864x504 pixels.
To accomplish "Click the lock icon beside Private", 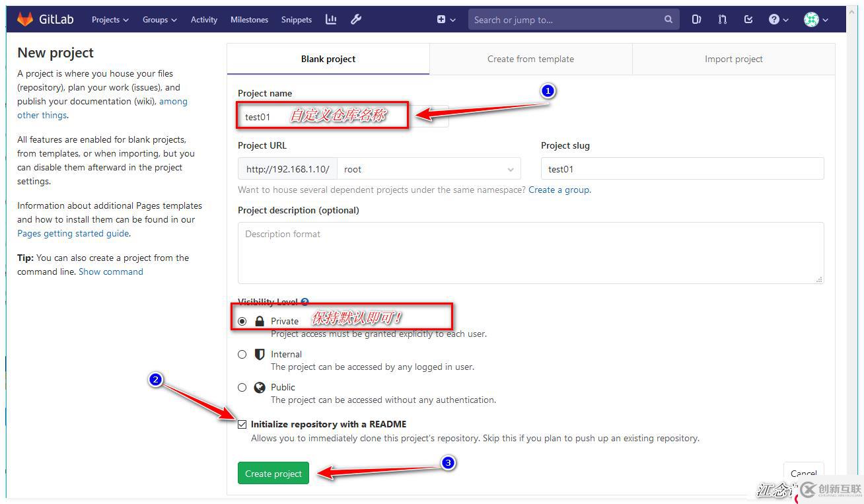I will 260,321.
